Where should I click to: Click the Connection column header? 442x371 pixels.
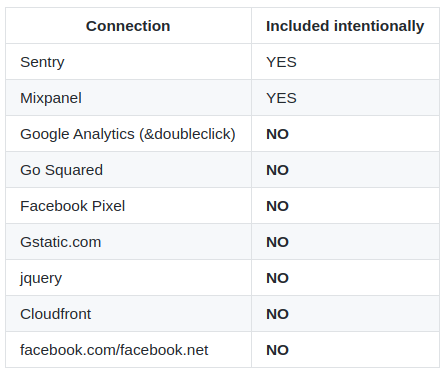pos(128,26)
